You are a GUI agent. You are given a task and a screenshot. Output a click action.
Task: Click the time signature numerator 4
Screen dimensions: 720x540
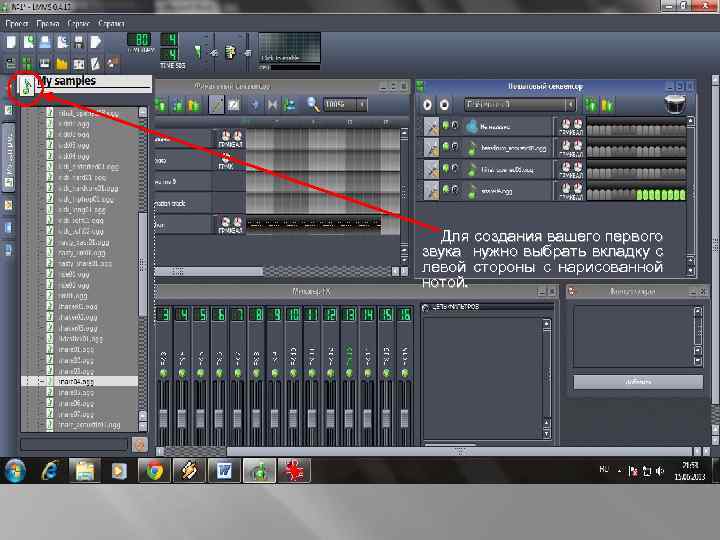tap(169, 39)
